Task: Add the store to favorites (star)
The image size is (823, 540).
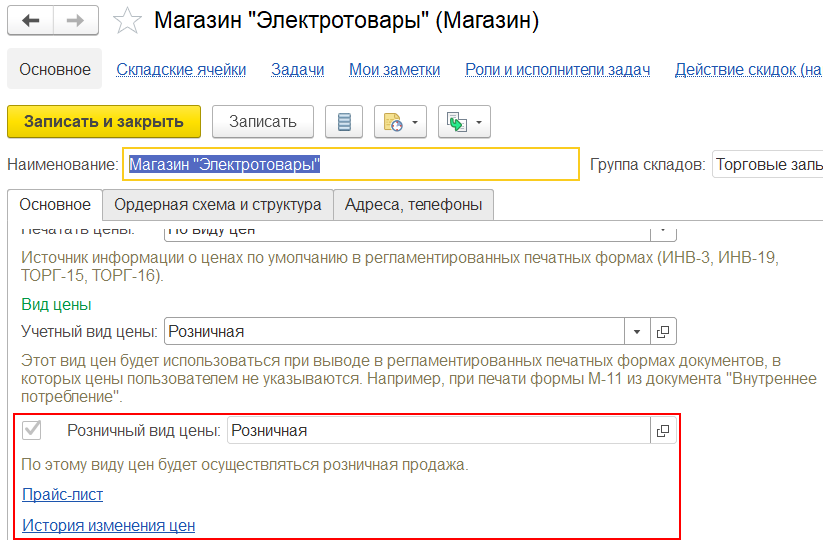Action: click(x=127, y=21)
